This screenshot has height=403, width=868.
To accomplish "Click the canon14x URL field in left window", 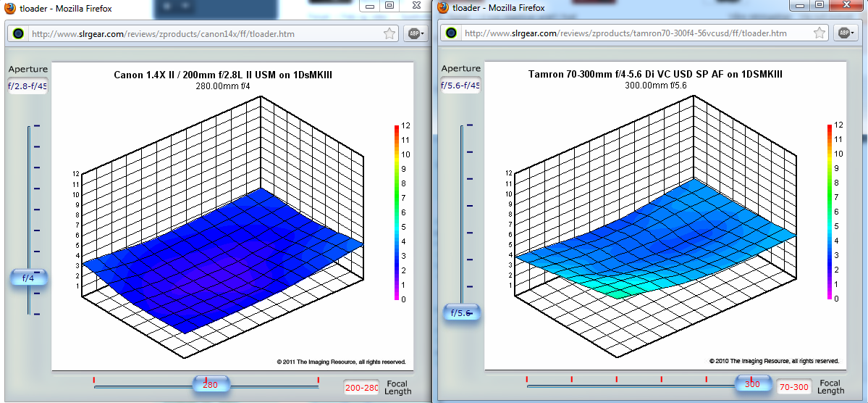I will tap(205, 34).
